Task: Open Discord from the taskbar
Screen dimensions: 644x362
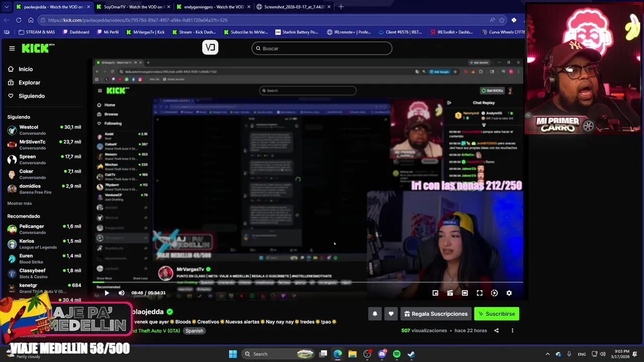Action: click(382, 354)
